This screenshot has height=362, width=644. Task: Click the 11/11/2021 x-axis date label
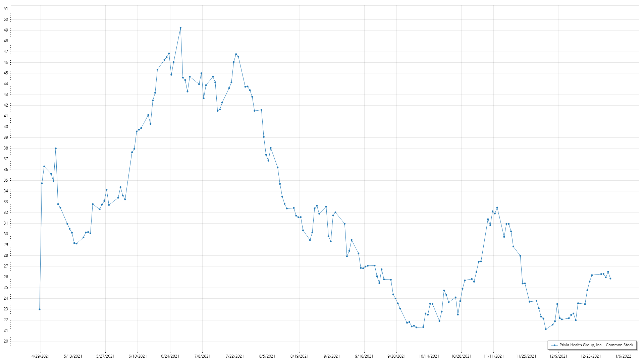tap(493, 356)
